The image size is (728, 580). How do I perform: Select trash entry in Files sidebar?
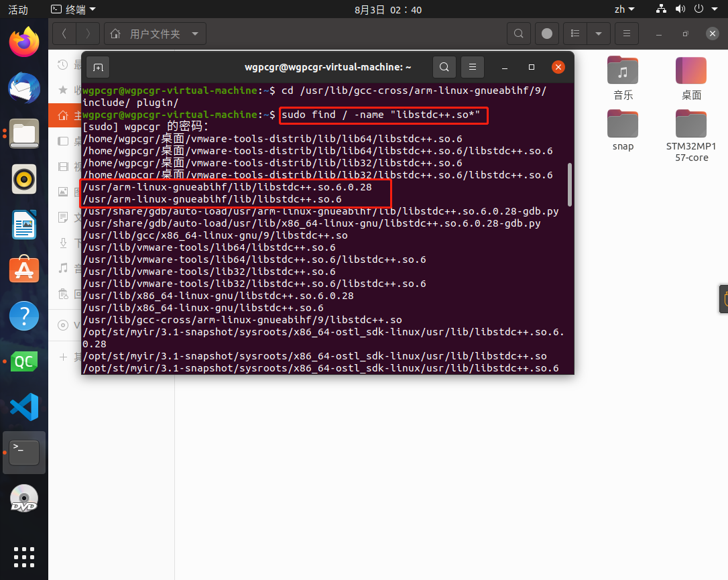[64, 294]
